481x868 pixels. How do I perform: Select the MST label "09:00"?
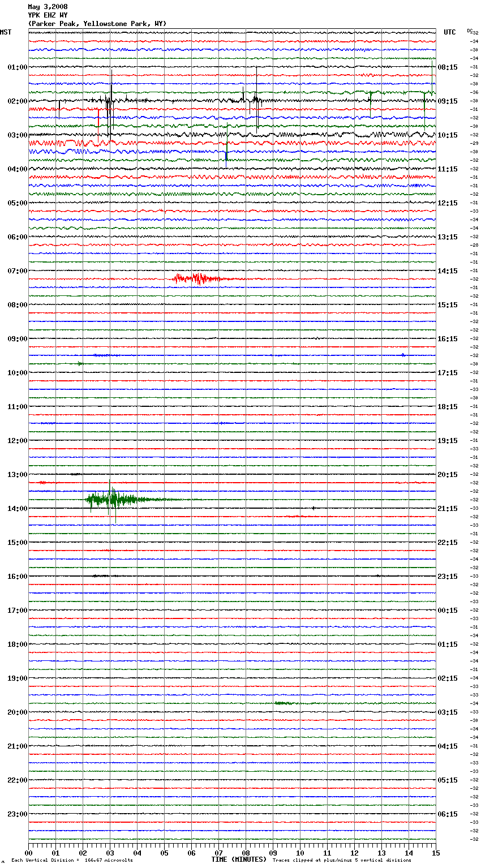pyautogui.click(x=18, y=339)
